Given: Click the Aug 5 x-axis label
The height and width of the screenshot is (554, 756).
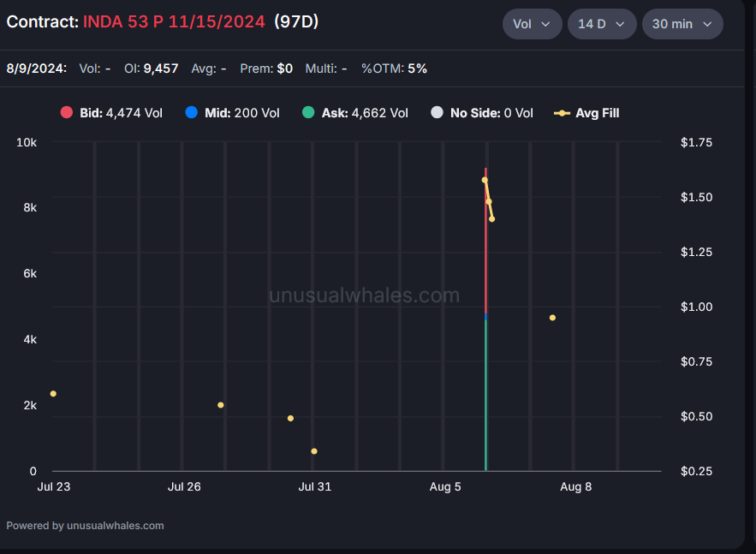Looking at the screenshot, I should tap(445, 486).
